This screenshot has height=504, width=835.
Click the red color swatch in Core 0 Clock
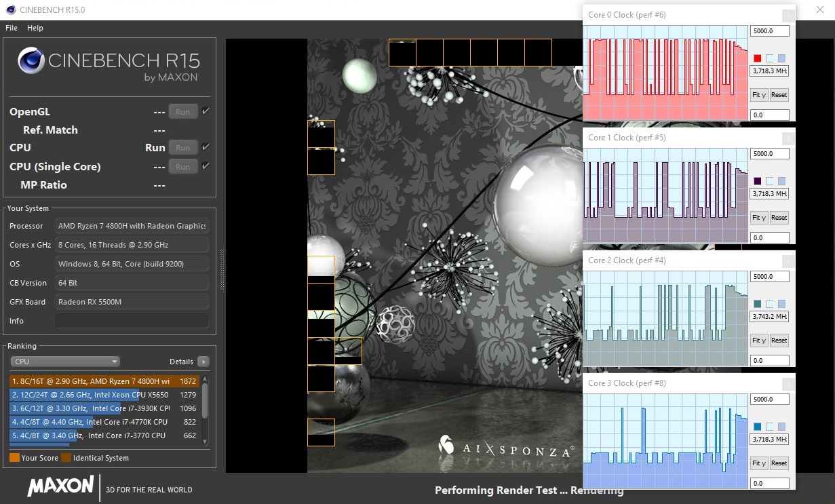(x=758, y=58)
